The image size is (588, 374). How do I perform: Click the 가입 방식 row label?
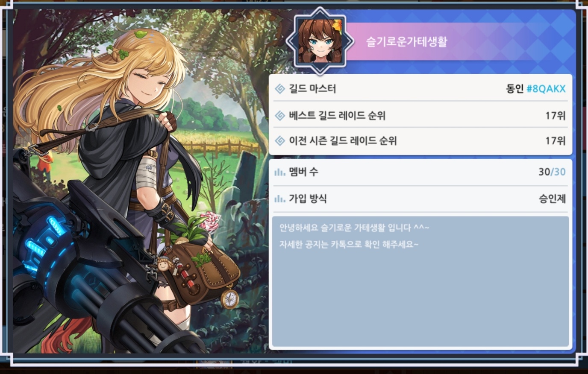[308, 199]
